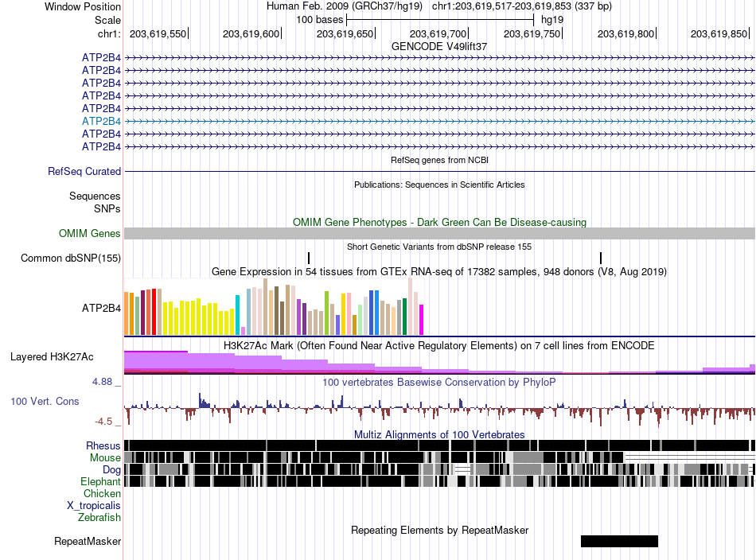Open the RepeatMasker track label
This screenshot has width=756, height=560.
pos(88,541)
